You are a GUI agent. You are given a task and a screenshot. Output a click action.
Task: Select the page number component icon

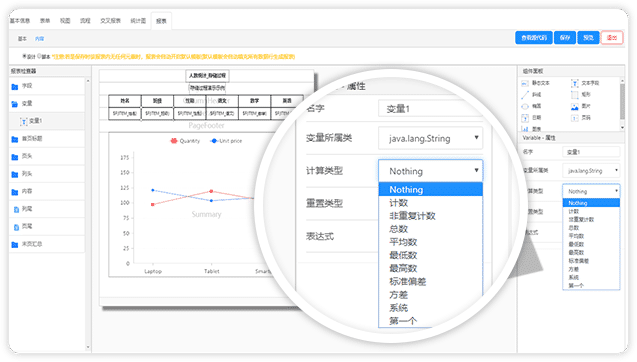coord(574,118)
